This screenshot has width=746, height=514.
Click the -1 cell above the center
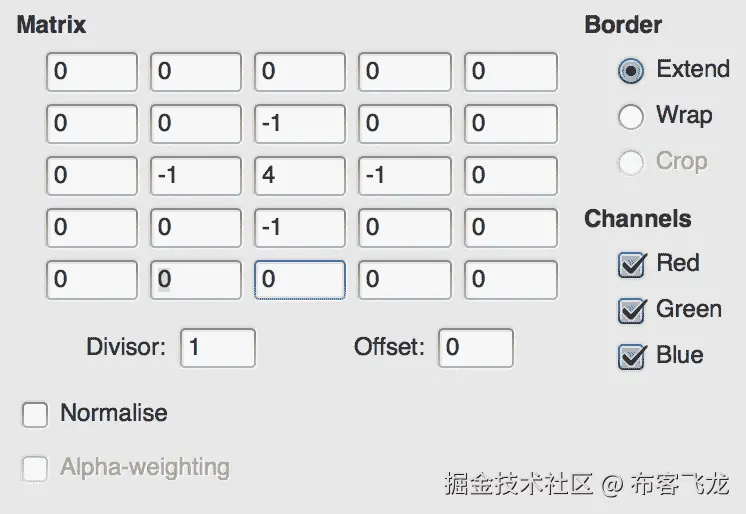coord(300,124)
